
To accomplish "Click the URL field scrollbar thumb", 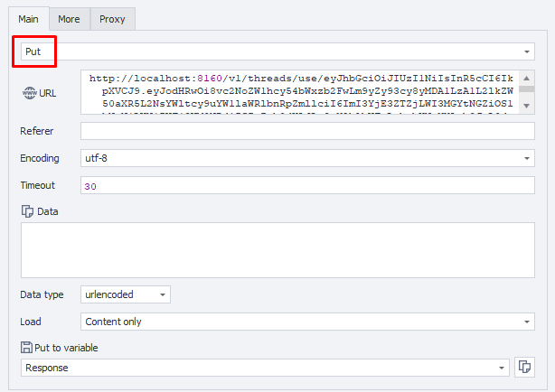I will 526,89.
